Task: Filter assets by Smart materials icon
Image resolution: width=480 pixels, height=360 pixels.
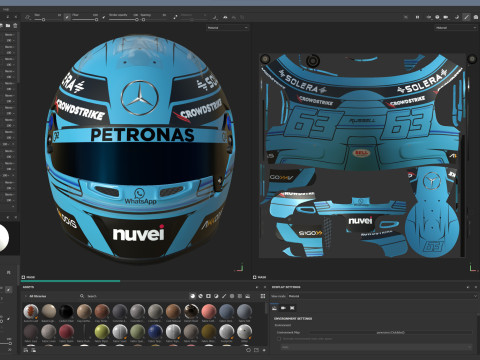Action: point(200,296)
